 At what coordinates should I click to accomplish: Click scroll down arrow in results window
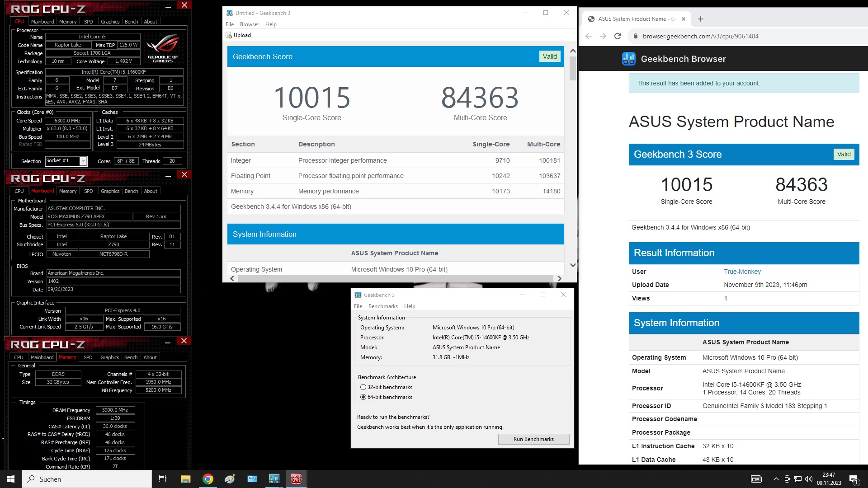click(x=573, y=265)
